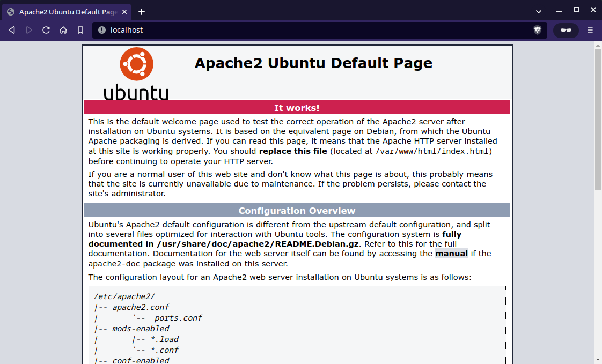Click the site information icon beside localhost
Viewport: 602px width, 364px height.
point(101,30)
